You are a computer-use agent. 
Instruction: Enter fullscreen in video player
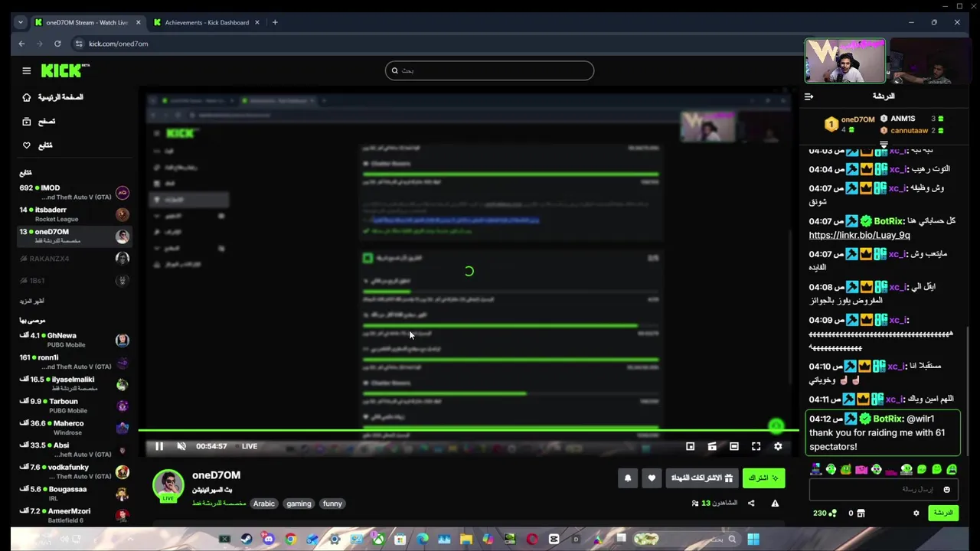[756, 446]
